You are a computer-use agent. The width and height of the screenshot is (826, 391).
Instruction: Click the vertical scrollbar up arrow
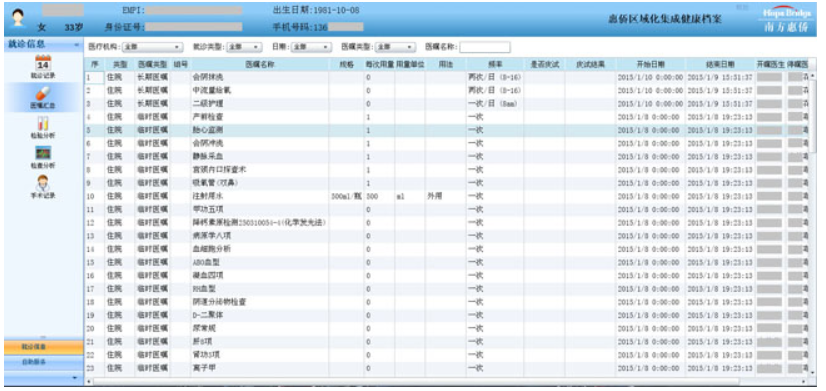click(x=812, y=77)
